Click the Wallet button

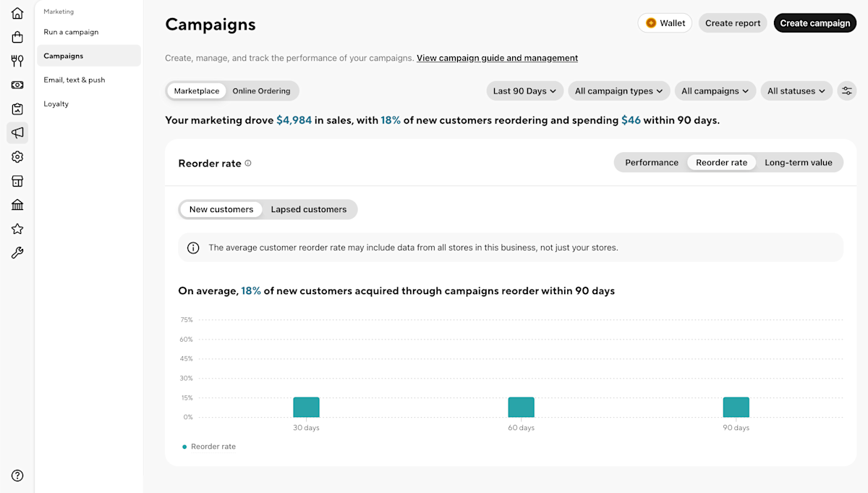point(665,23)
